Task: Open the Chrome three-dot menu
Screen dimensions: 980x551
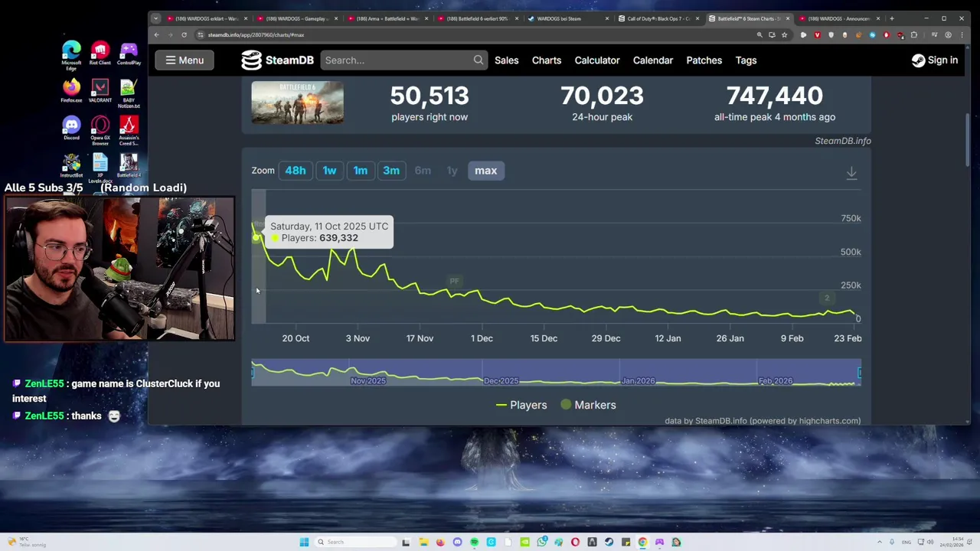Action: coord(962,35)
